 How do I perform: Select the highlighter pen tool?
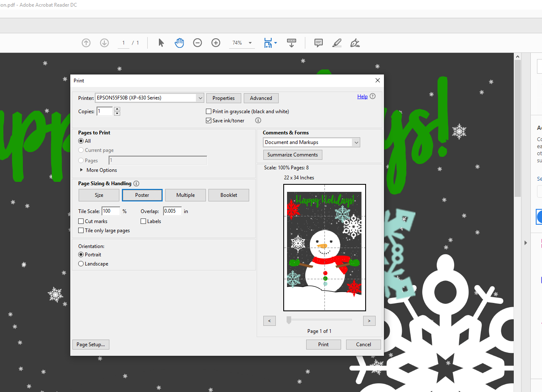point(337,43)
